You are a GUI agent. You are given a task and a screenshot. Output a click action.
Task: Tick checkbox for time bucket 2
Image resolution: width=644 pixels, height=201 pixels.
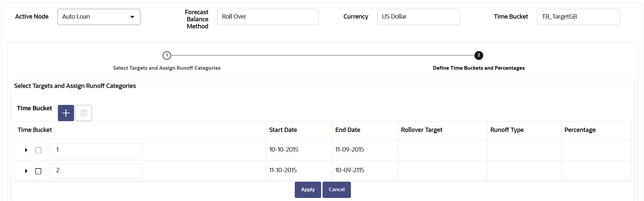point(38,171)
